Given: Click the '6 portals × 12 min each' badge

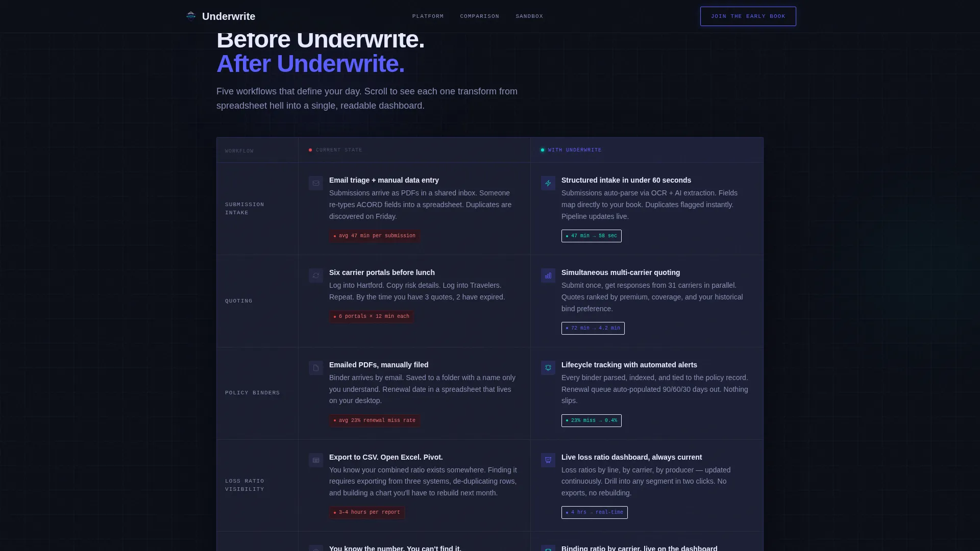Looking at the screenshot, I should tap(372, 316).
